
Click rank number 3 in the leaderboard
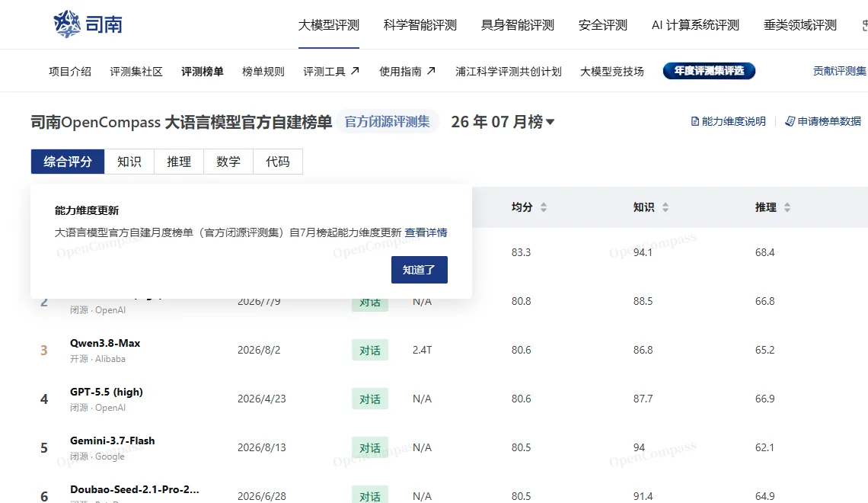point(43,350)
